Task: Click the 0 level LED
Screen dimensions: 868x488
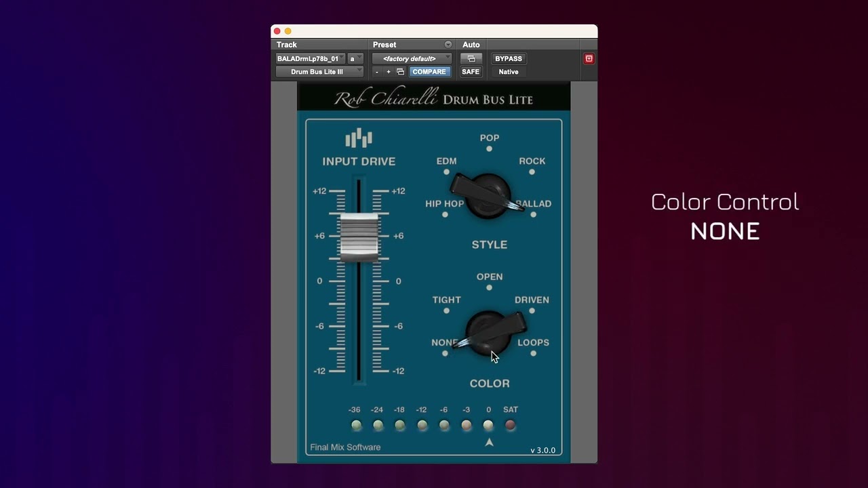Action: click(x=488, y=426)
